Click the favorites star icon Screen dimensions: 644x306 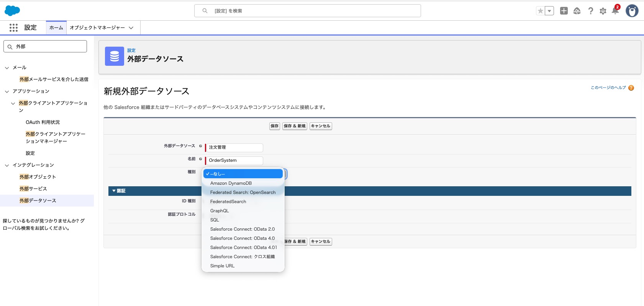coord(540,11)
